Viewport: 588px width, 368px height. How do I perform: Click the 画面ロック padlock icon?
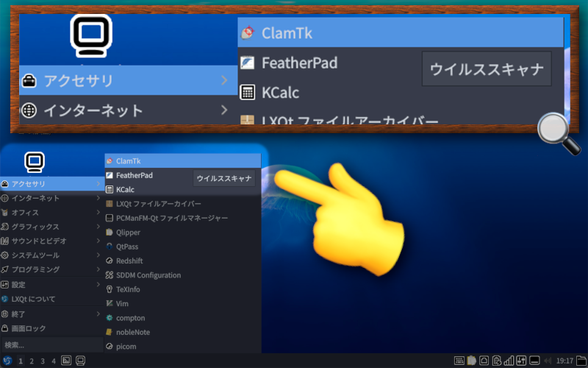pos(5,328)
